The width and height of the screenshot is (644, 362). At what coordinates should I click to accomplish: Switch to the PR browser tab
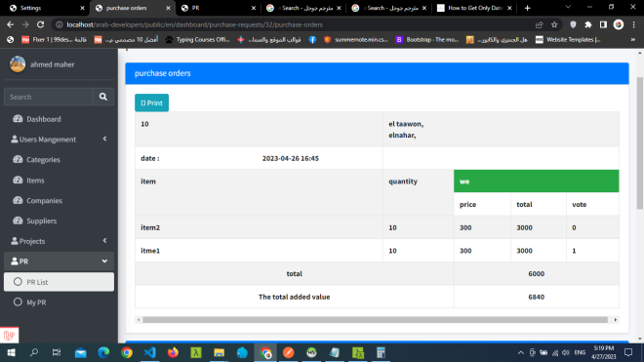point(218,8)
